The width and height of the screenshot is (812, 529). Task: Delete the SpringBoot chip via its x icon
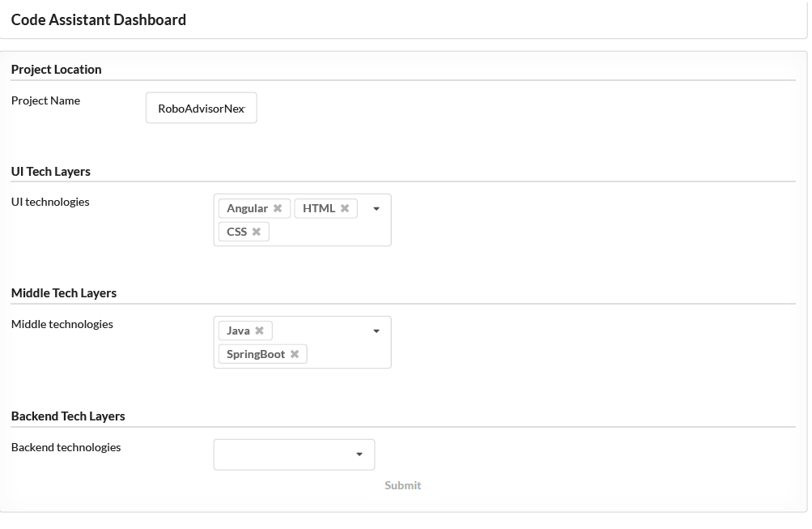tap(295, 354)
